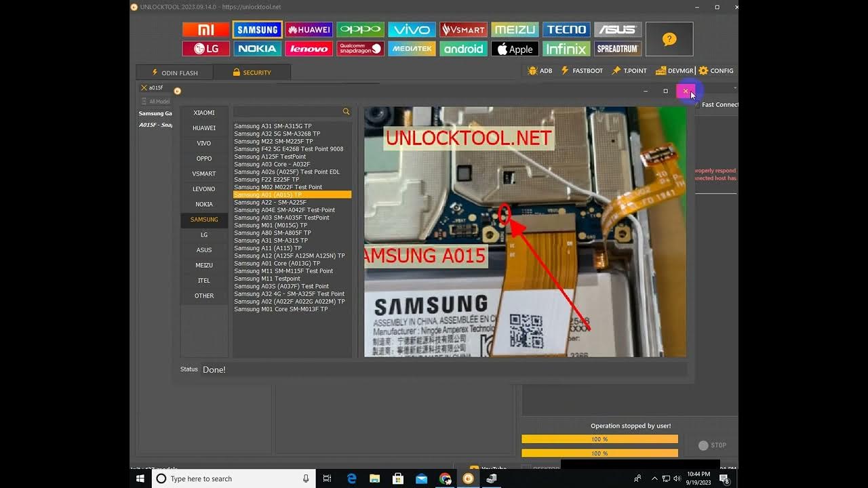Select OTHER in brand list
Viewport: 868px width, 488px height.
204,296
